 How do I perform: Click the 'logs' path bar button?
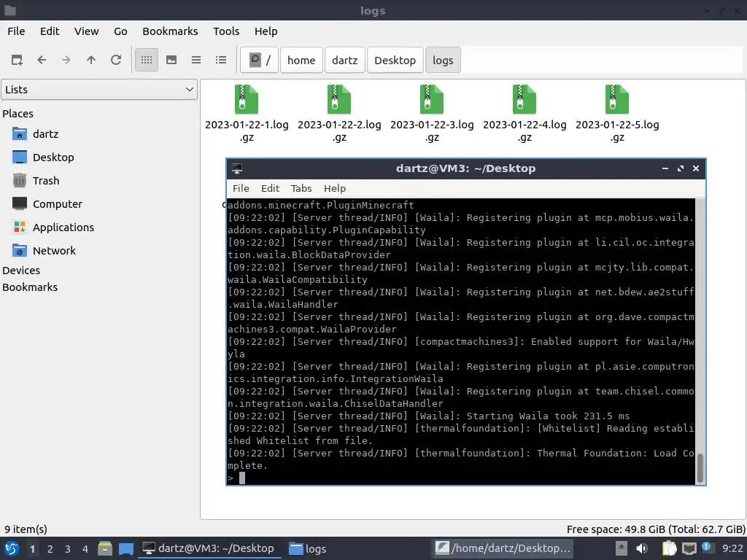(x=443, y=60)
